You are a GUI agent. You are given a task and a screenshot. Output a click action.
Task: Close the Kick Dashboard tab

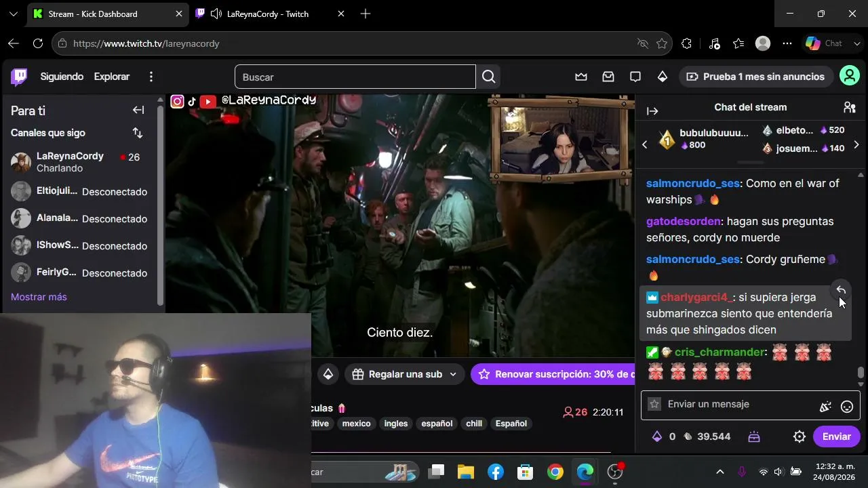[179, 14]
